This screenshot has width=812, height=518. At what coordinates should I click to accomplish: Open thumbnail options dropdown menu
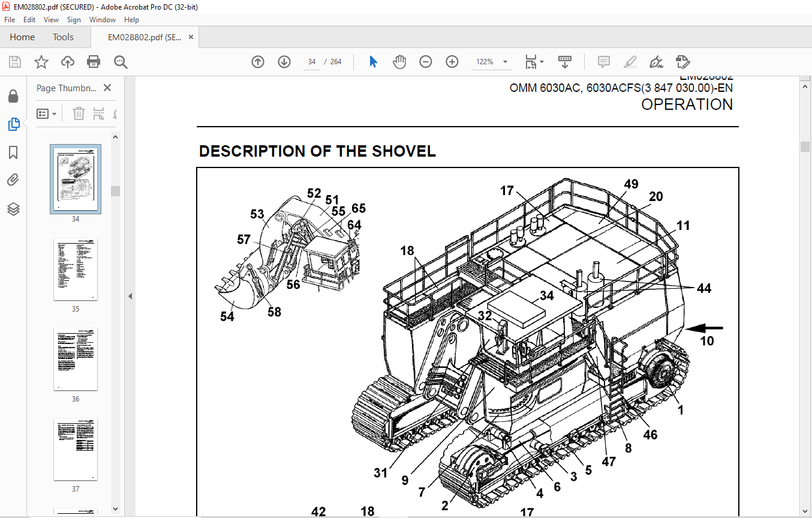click(47, 113)
